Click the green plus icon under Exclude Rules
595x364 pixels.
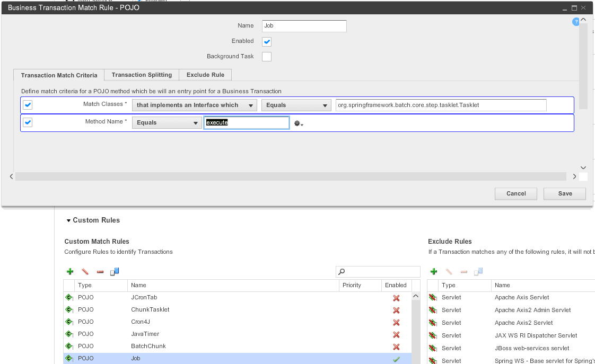pyautogui.click(x=434, y=272)
